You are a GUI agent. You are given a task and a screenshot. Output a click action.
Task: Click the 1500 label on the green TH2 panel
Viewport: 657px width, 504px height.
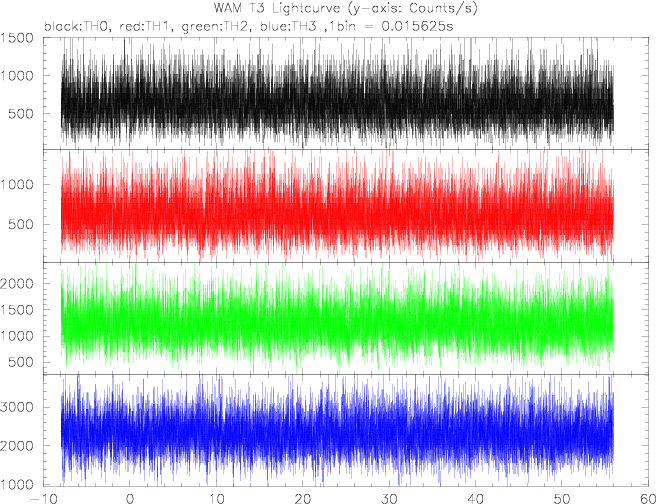17,310
